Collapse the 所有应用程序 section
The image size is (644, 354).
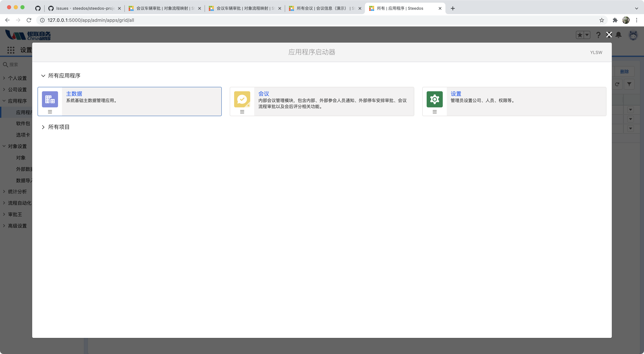click(x=43, y=75)
